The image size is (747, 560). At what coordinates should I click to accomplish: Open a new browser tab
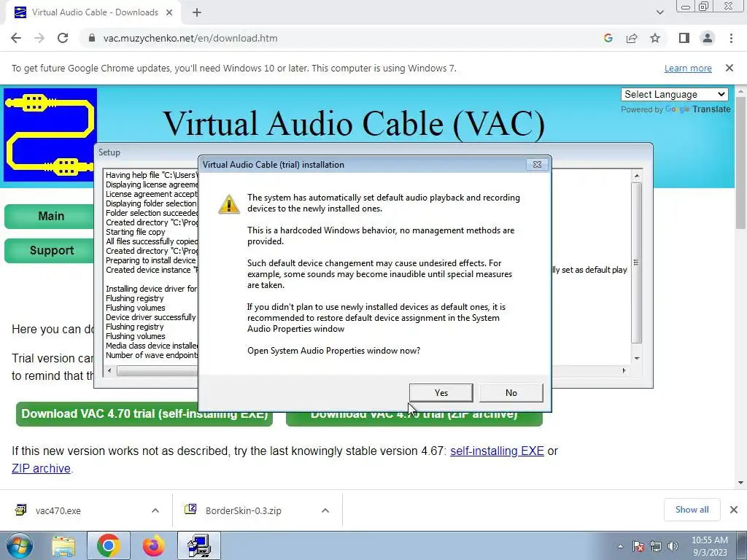(x=197, y=12)
